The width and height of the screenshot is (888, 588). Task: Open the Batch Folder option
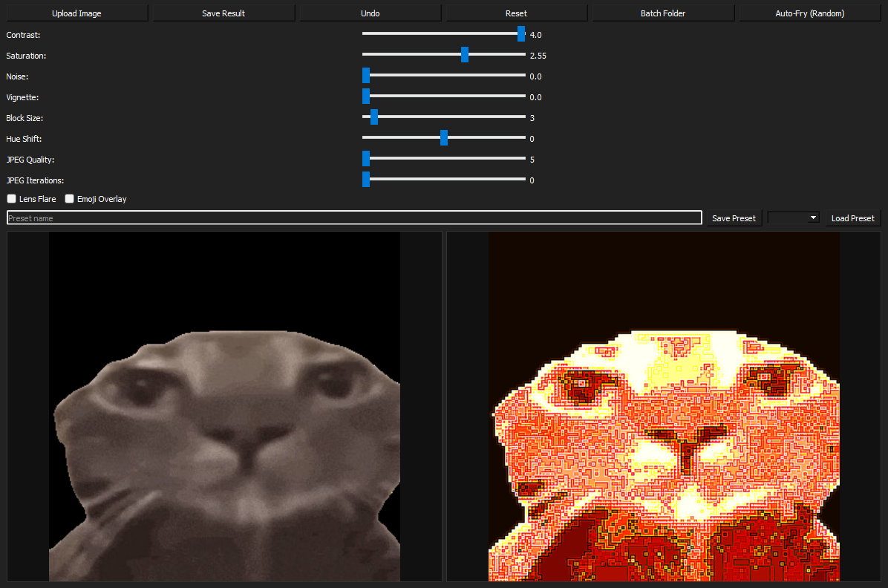(x=662, y=13)
